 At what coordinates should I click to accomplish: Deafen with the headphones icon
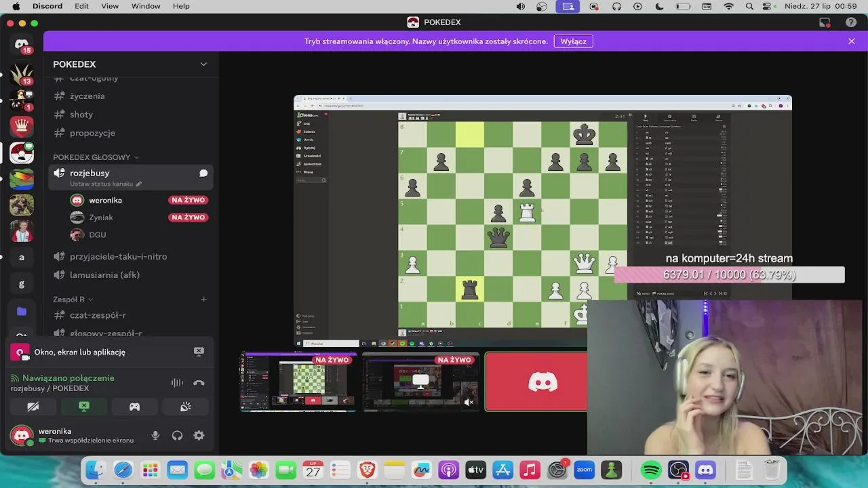click(177, 436)
